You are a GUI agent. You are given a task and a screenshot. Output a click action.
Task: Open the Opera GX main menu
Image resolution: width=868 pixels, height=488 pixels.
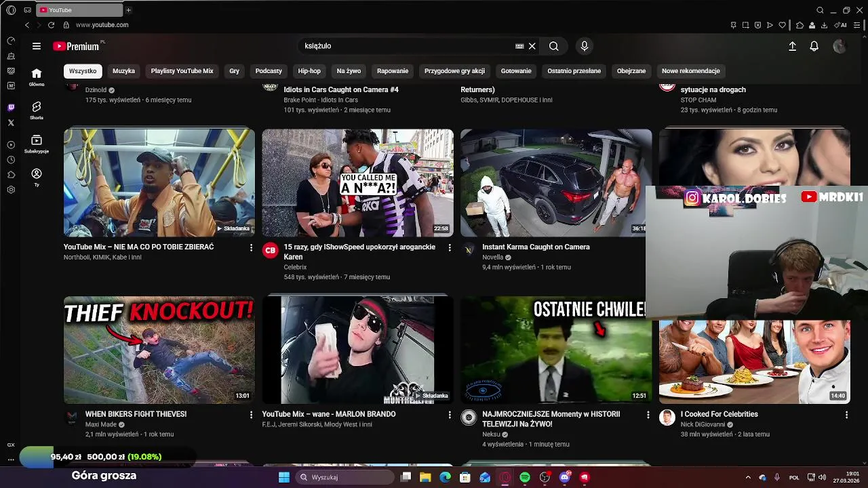click(x=11, y=10)
